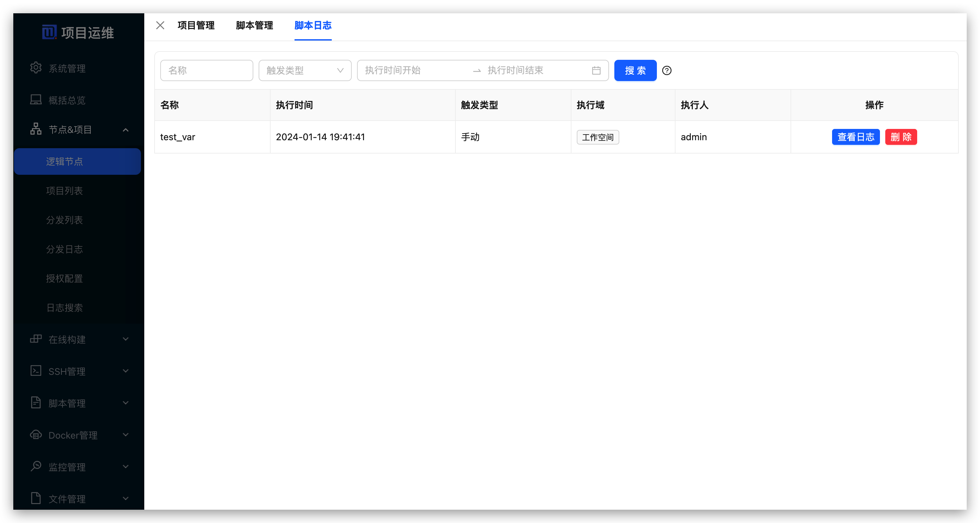Select the 监控管理 magnifier icon

pos(36,466)
